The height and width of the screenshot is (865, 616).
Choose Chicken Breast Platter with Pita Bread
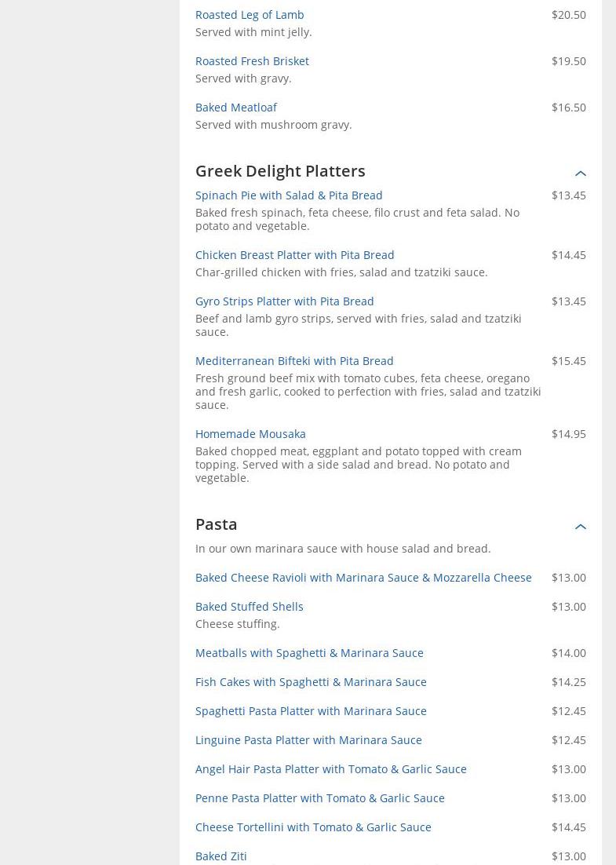pyautogui.click(x=294, y=255)
